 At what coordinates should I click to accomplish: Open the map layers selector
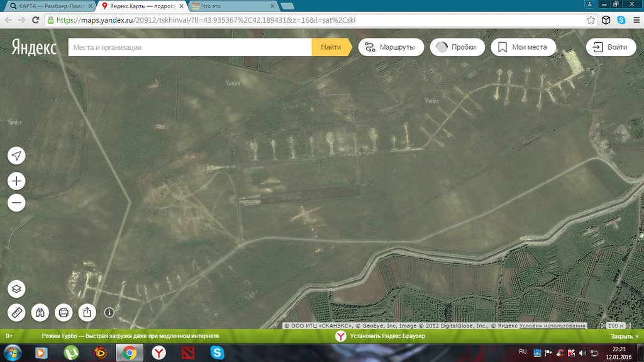point(16,289)
